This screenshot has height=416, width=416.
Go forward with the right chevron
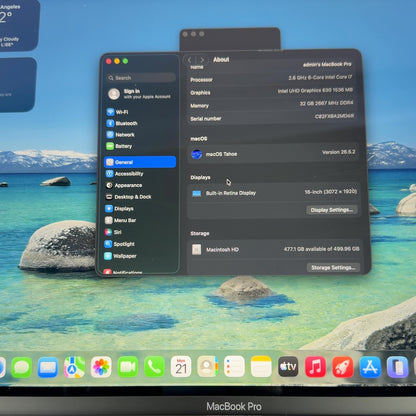(x=202, y=60)
